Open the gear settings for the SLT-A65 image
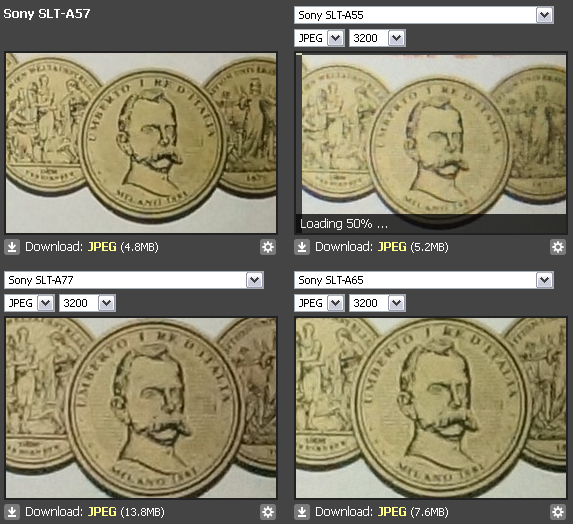Image resolution: width=573 pixels, height=524 pixels. [x=558, y=512]
